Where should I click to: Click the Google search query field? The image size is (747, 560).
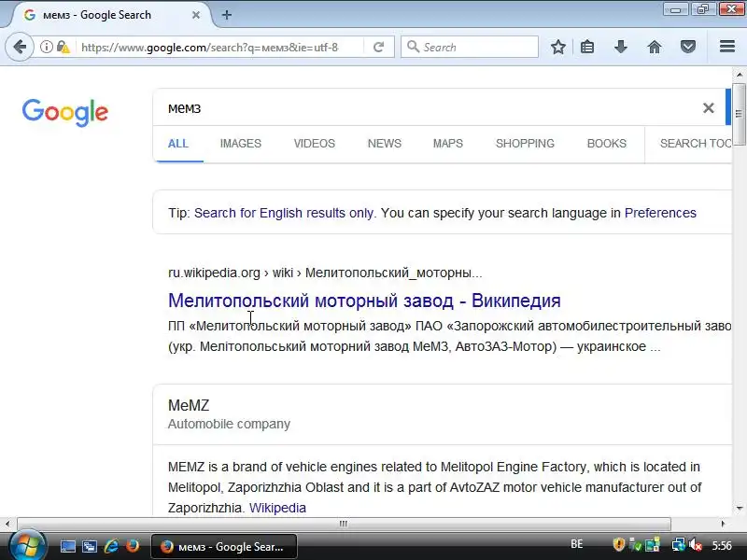pos(429,108)
